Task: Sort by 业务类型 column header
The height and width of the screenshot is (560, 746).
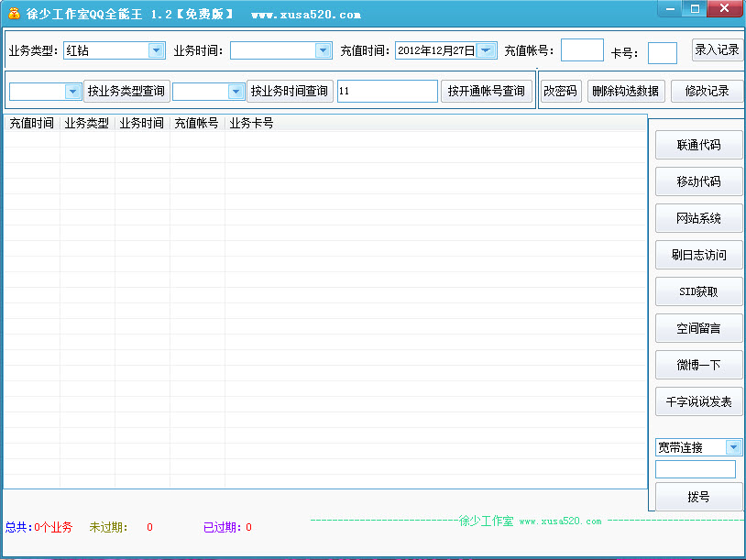Action: (x=87, y=123)
